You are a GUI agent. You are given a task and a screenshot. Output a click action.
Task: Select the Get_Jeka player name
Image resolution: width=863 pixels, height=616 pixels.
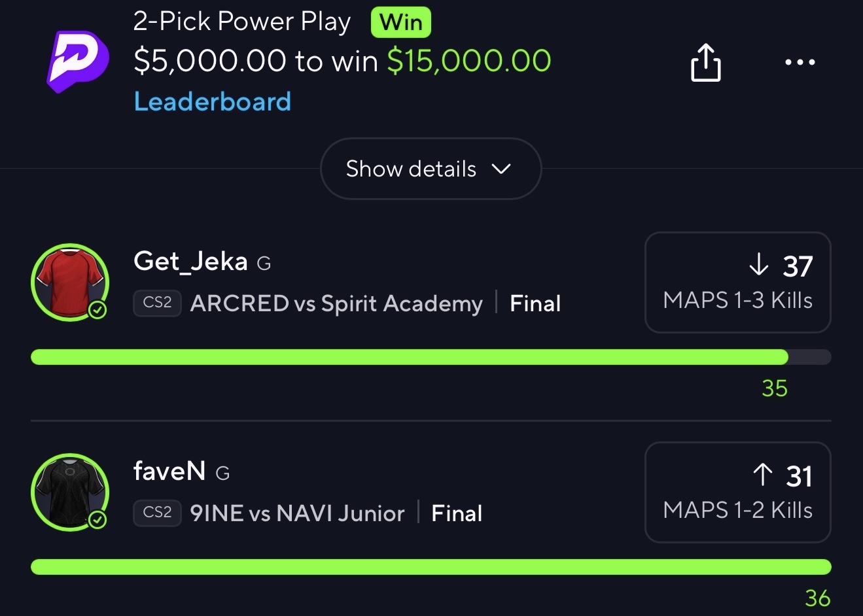pos(190,262)
